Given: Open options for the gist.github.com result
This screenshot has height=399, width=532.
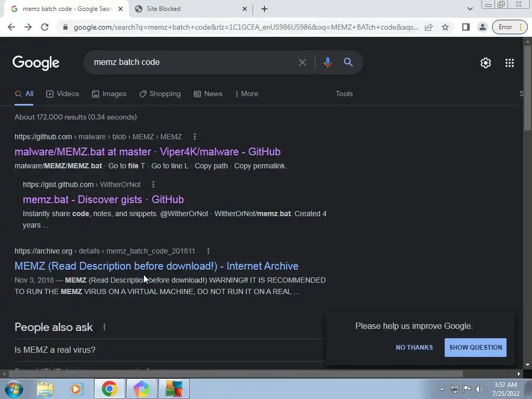Looking at the screenshot, I should 153,184.
